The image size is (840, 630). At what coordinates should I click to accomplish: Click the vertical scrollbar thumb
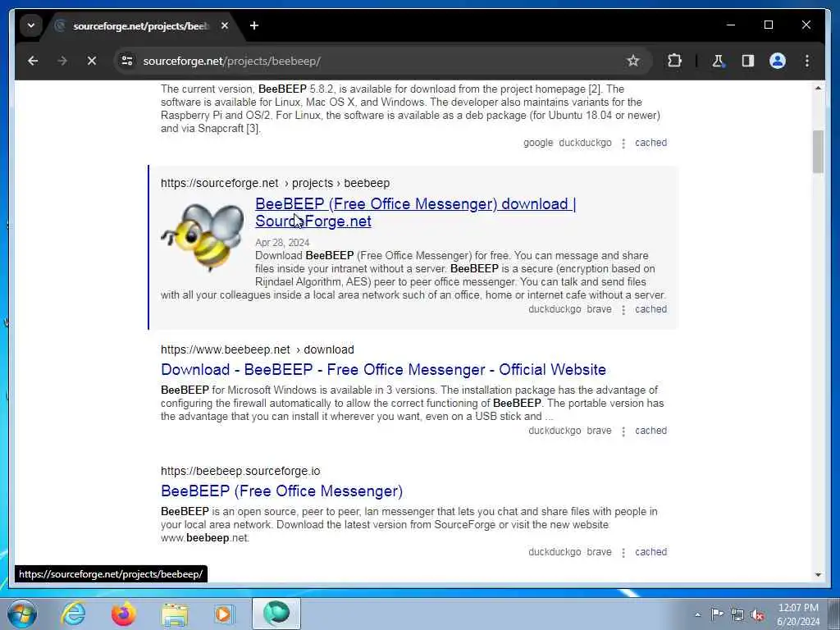(818, 152)
